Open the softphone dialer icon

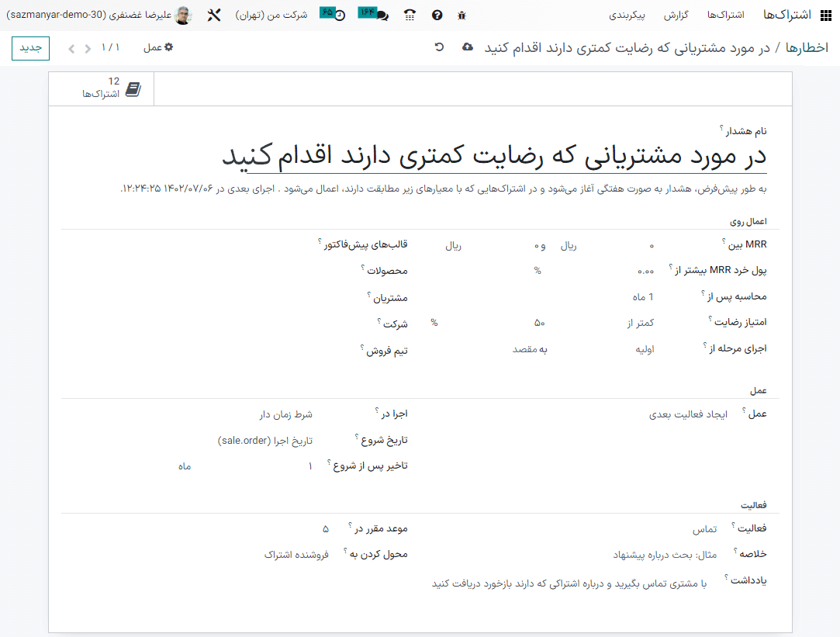click(x=410, y=15)
